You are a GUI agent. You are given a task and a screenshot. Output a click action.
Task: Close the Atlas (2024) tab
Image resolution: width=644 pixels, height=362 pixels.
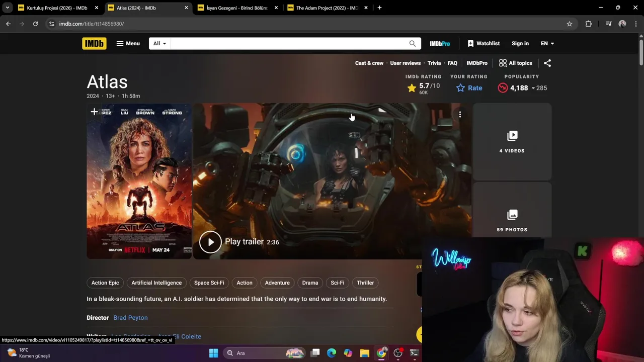186,8
